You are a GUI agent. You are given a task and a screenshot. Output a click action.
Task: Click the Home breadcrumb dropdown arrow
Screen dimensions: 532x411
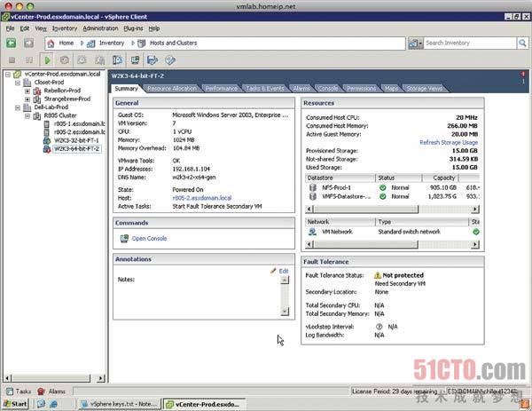82,43
